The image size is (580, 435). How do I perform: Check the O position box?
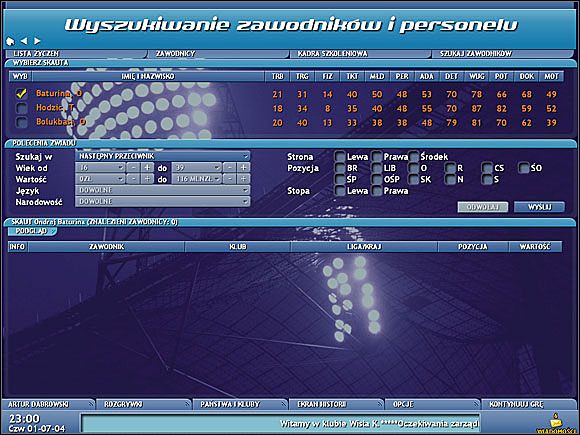(413, 168)
